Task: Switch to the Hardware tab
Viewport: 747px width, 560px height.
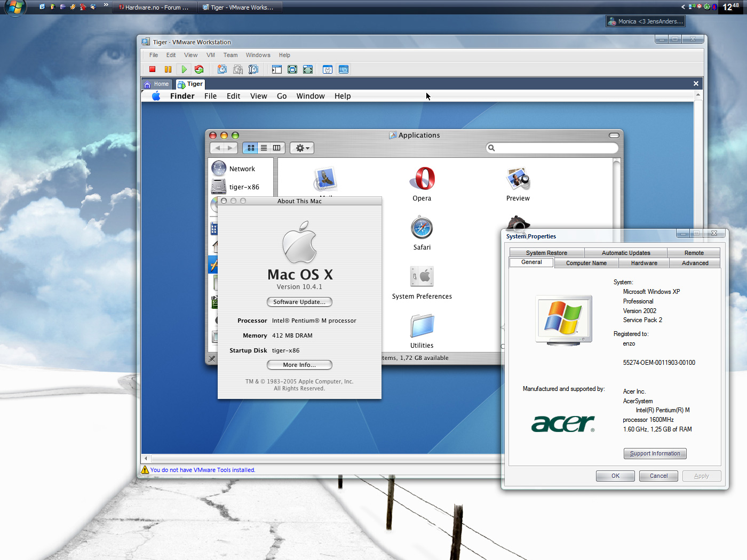Action: (x=644, y=263)
